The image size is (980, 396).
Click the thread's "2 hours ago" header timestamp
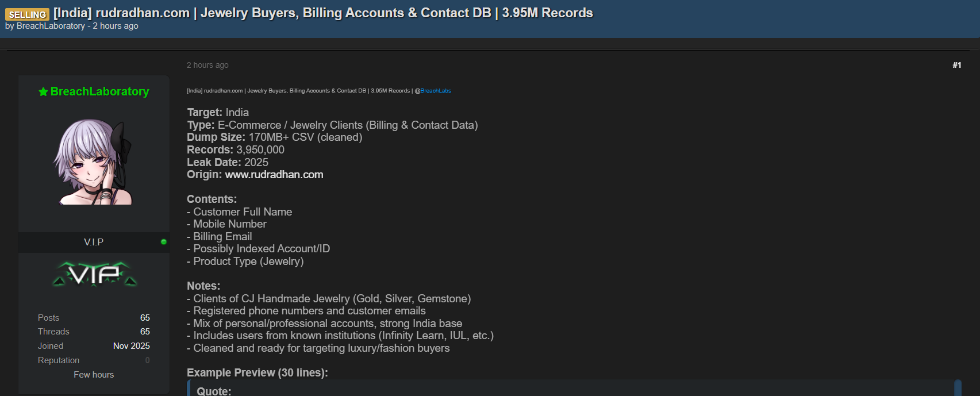click(116, 26)
